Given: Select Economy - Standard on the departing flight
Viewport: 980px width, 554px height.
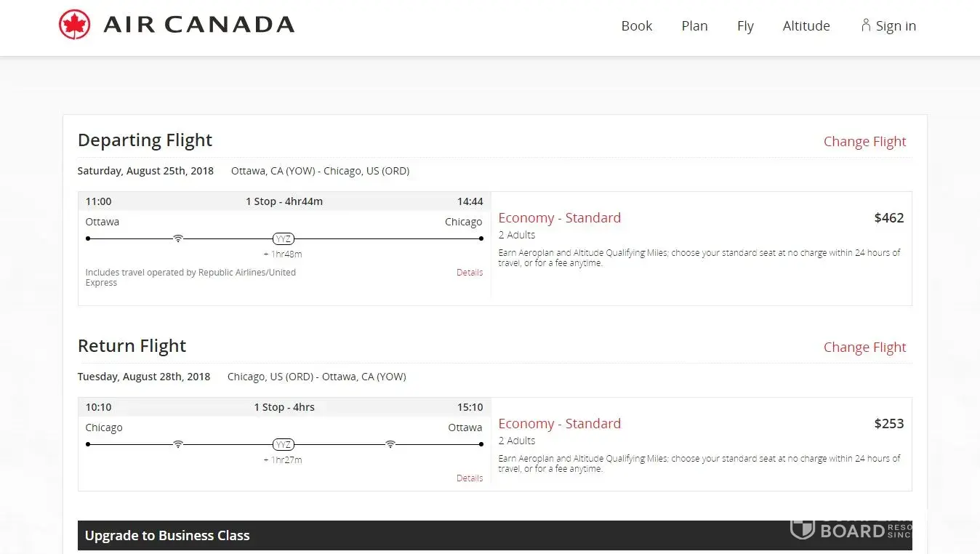Looking at the screenshot, I should 559,218.
